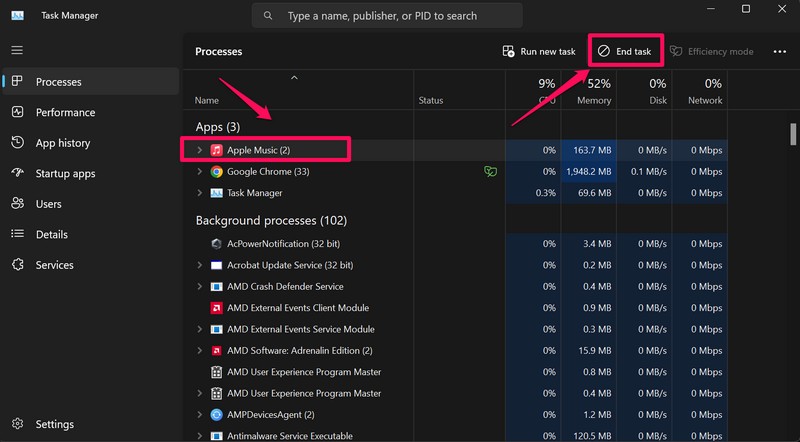This screenshot has width=800, height=442.
Task: Collapse the column header chevron above Name
Action: 294,77
